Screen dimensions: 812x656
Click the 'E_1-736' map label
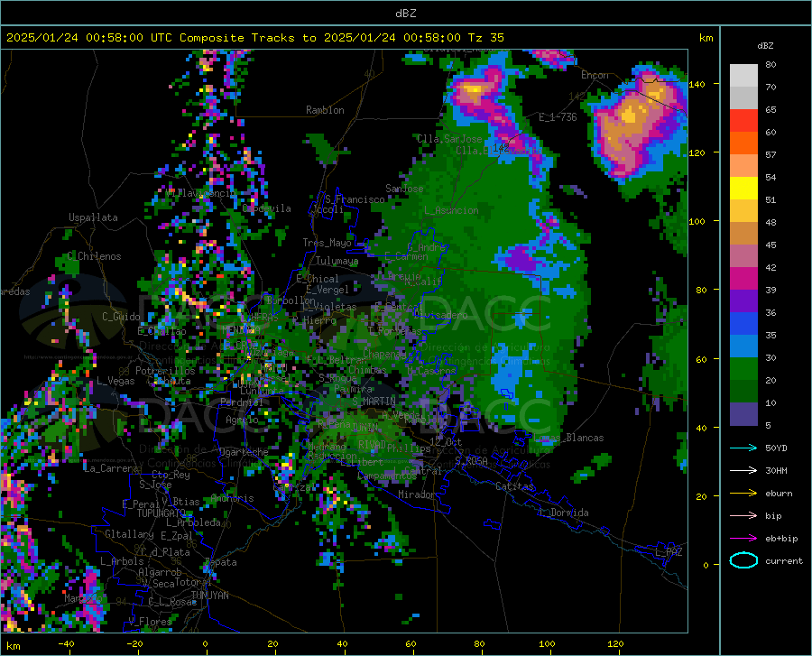coord(558,117)
